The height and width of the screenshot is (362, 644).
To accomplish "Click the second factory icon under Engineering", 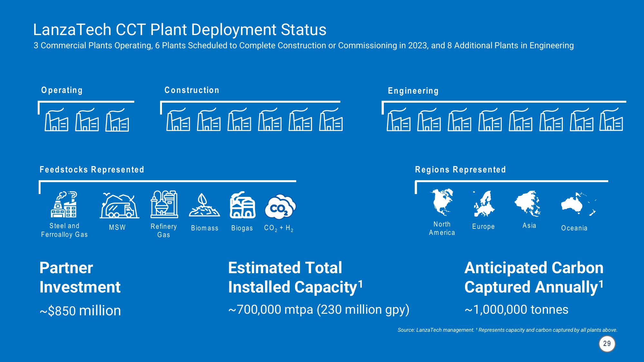I will pos(429,119).
